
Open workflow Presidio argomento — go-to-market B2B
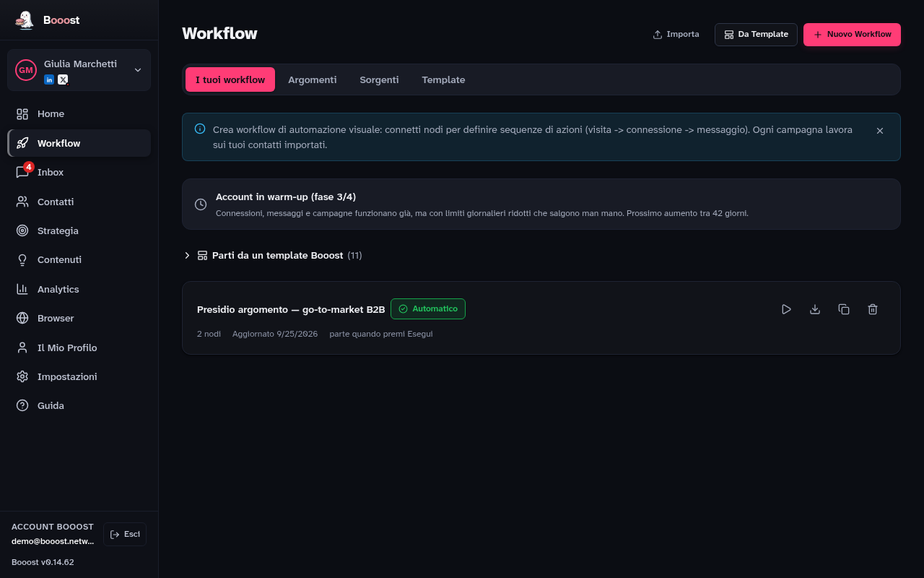(291, 310)
